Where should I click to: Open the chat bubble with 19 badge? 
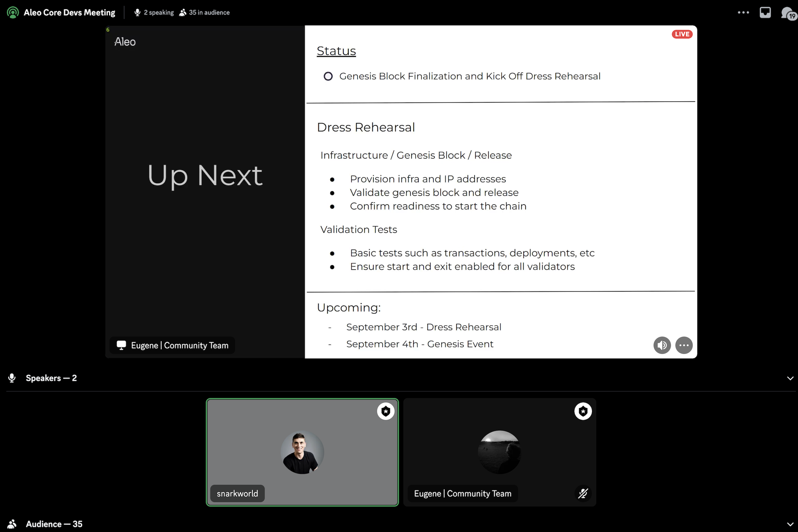pyautogui.click(x=788, y=13)
